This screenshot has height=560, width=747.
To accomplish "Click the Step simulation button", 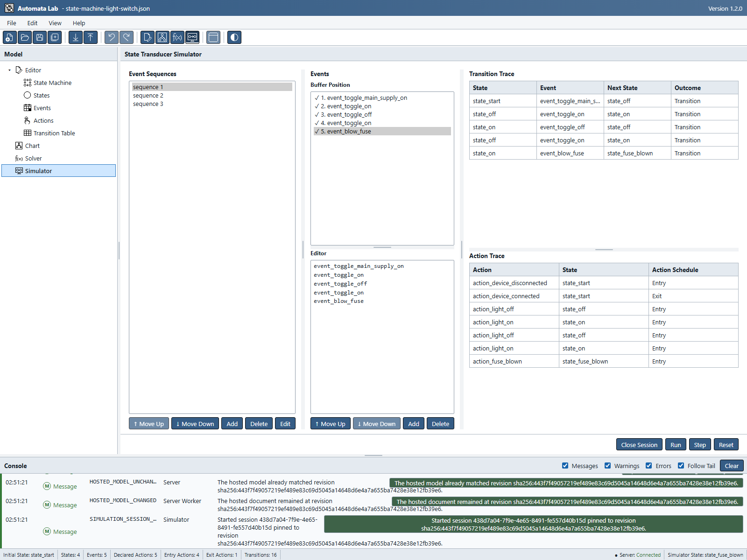I will (x=700, y=445).
